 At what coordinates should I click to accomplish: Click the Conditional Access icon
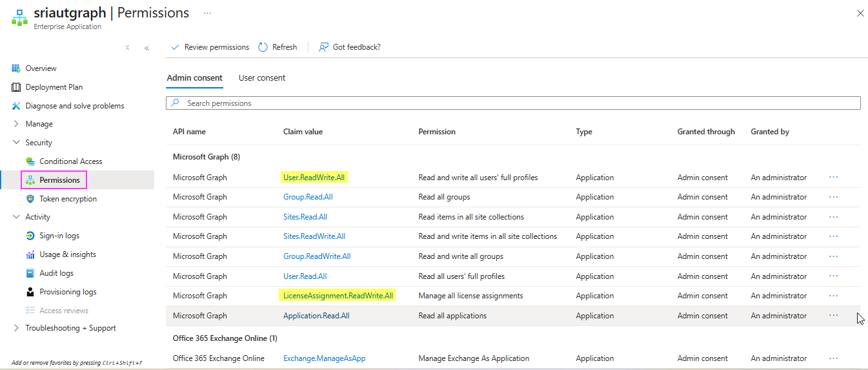pyautogui.click(x=30, y=161)
